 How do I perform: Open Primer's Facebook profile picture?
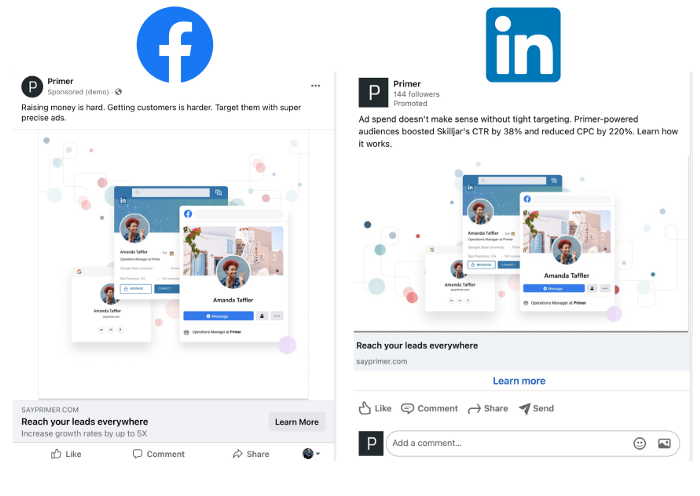click(32, 87)
